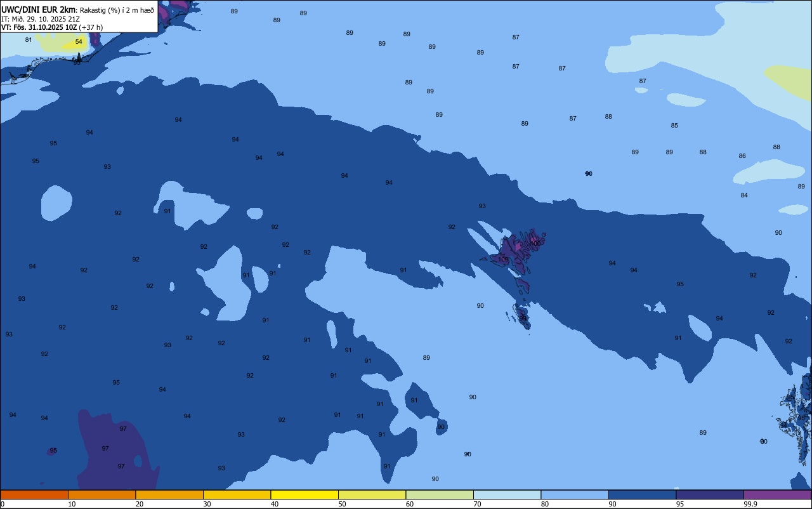Click the 'VT: Fös. 31.10.2025 10Z (+37 h)' line
Screen dimensions: 812x509
pyautogui.click(x=52, y=27)
